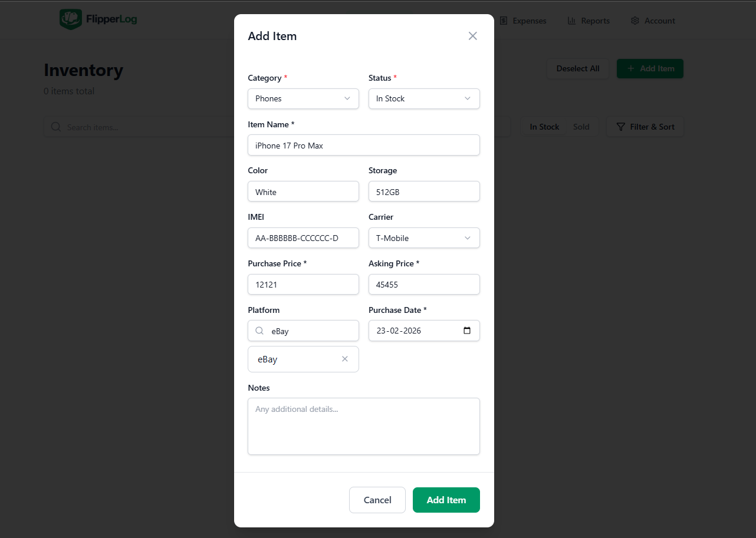
Task: Click into the Notes text area
Action: click(363, 426)
